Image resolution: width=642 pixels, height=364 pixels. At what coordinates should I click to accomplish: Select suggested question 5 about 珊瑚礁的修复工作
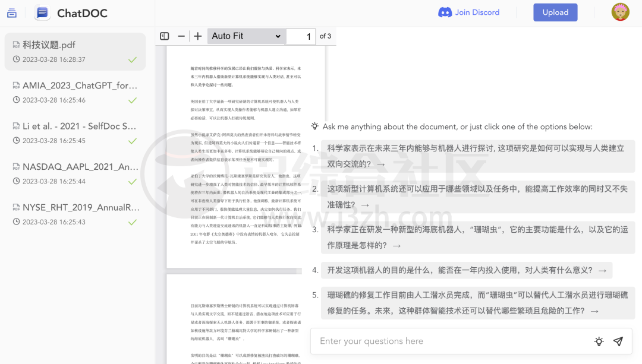pos(477,303)
